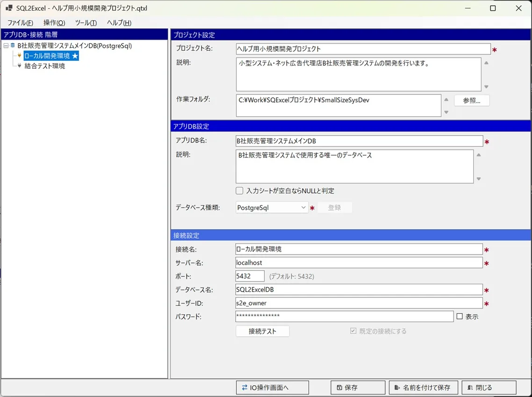Open the データベース種類 PostgreSql dropdown
Viewport: 532px width, 397px height.
click(x=272, y=208)
